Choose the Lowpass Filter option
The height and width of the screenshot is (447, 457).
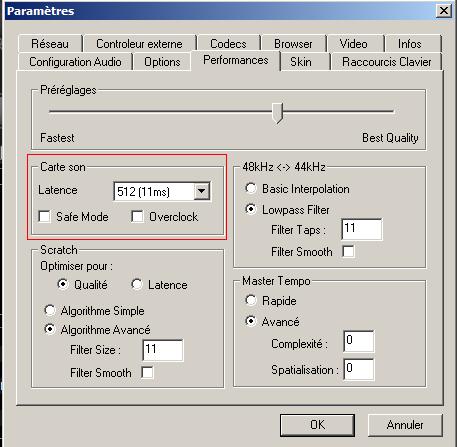tap(251, 210)
